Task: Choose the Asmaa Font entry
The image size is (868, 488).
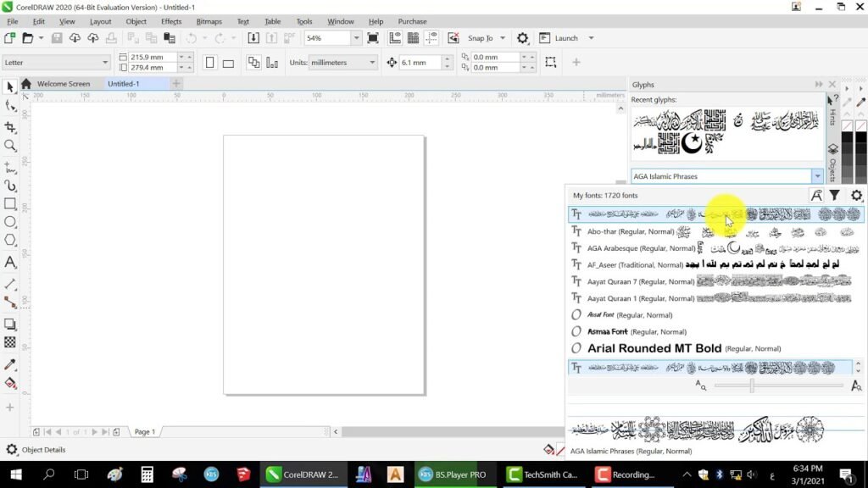Action: [x=715, y=332]
